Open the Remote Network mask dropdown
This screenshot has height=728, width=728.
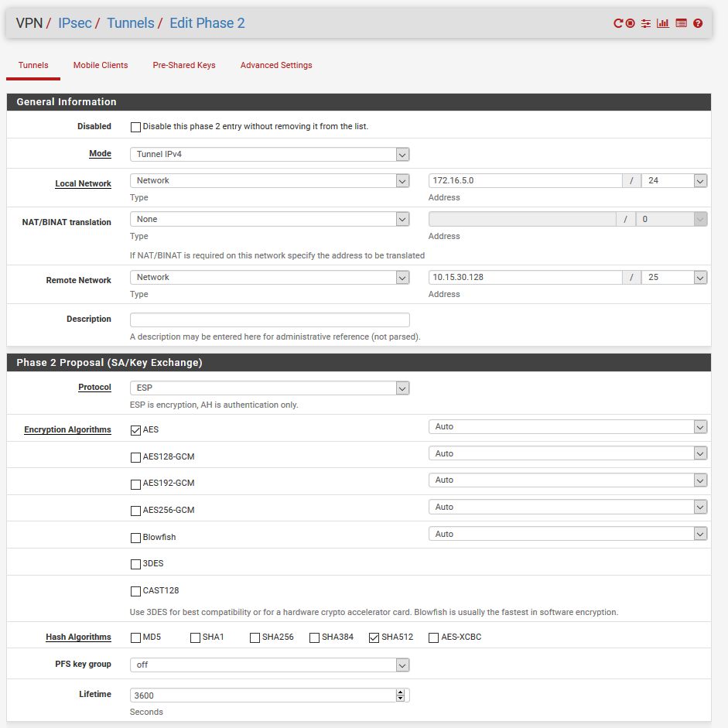(x=674, y=277)
